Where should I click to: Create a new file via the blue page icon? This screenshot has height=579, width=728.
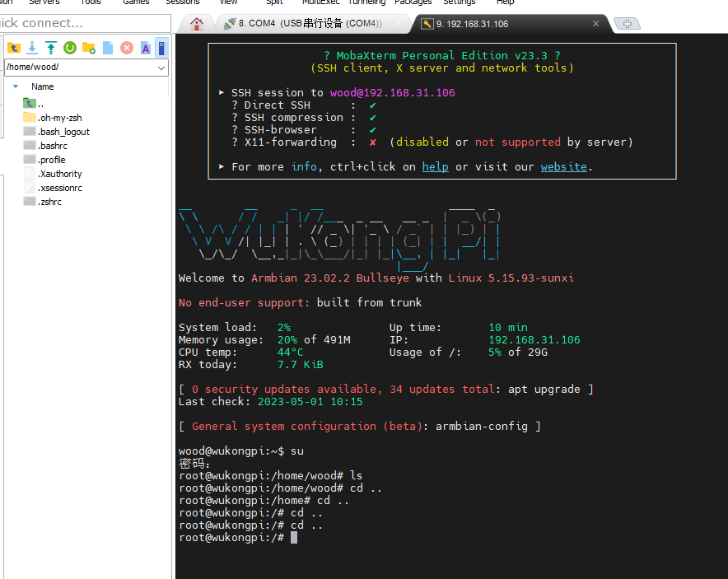[x=108, y=48]
